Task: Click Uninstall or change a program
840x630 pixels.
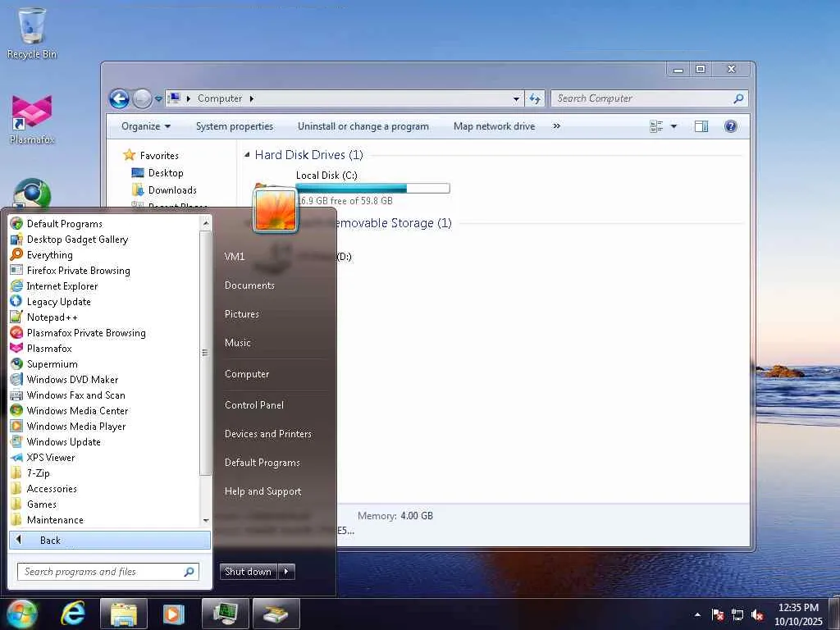Action: coord(363,126)
